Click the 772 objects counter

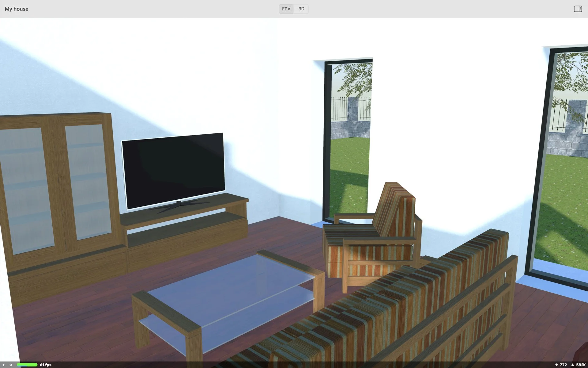[563, 365]
